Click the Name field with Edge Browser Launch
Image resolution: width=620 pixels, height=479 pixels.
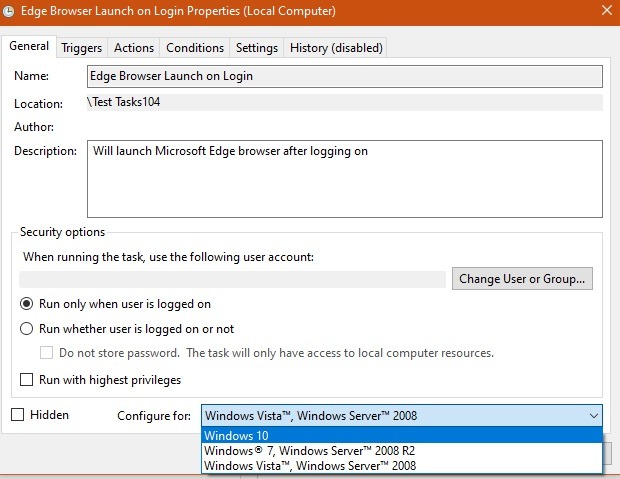(x=345, y=76)
